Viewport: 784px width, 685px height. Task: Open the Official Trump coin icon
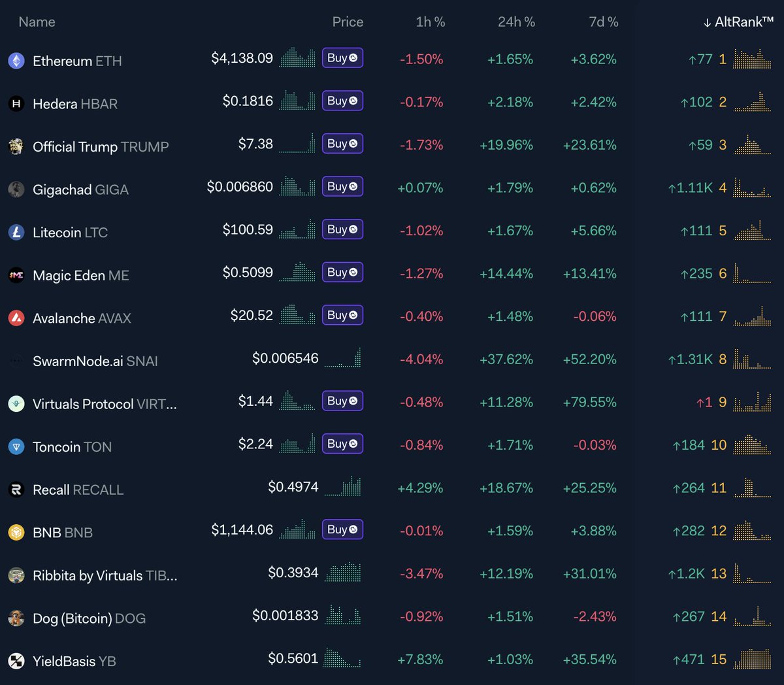pos(17,146)
